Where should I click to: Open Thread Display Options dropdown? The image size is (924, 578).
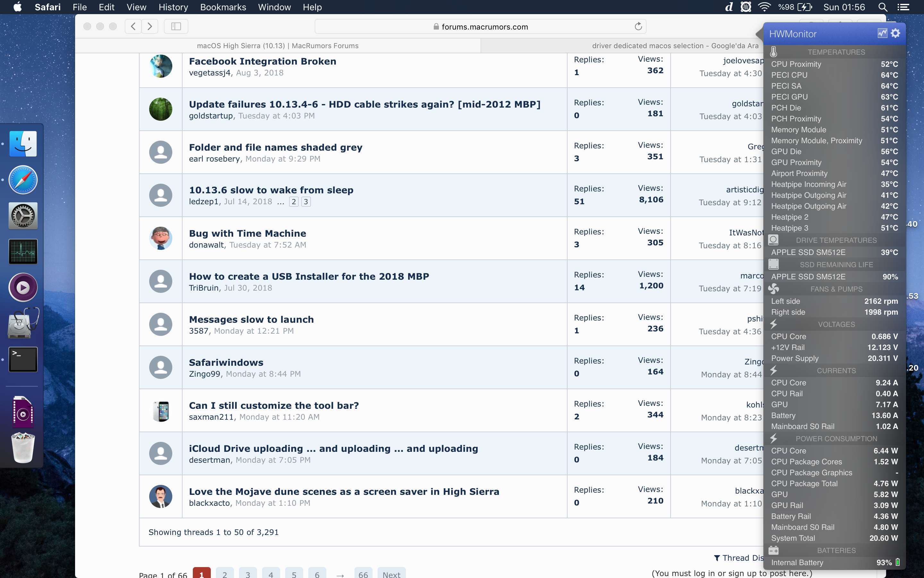(x=739, y=558)
